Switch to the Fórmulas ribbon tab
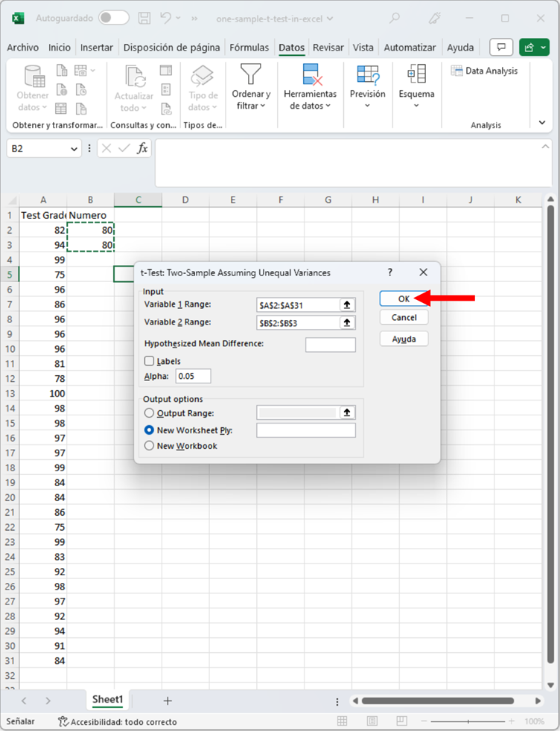 click(x=249, y=48)
